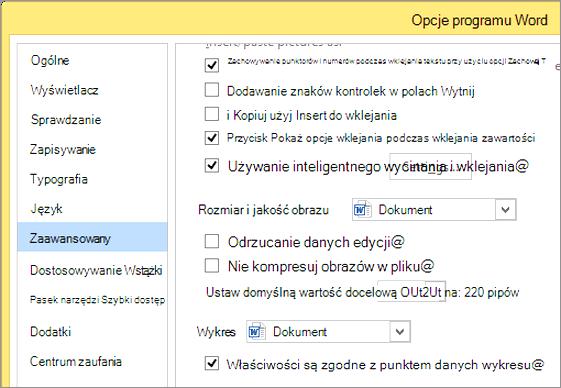Click the 'Opcje programu Word' title bar

(x=479, y=20)
